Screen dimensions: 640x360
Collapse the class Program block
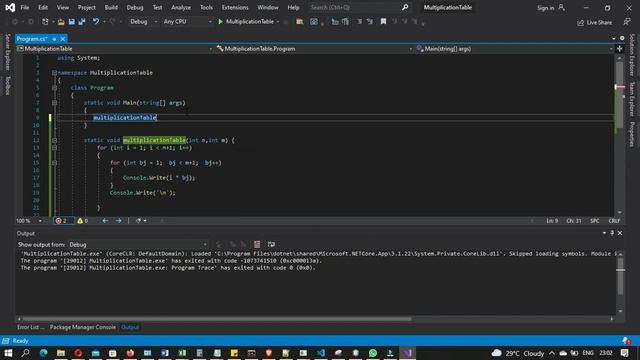tap(54, 88)
